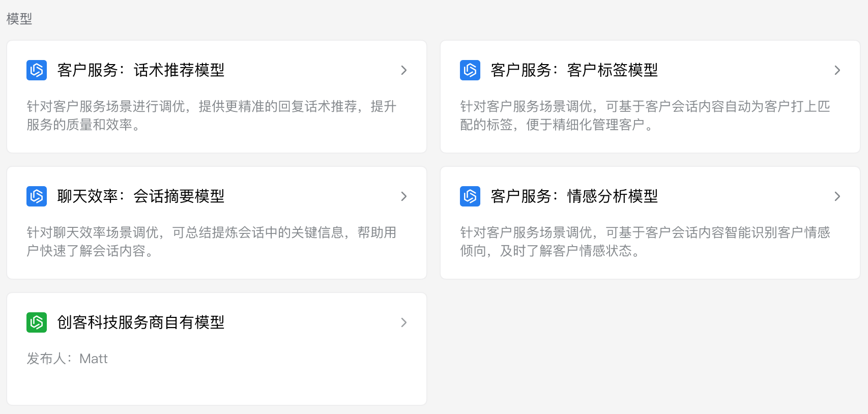The height and width of the screenshot is (414, 868).
Task: Click the green icon beside 创客科技服务商自有模型
Action: point(37,322)
